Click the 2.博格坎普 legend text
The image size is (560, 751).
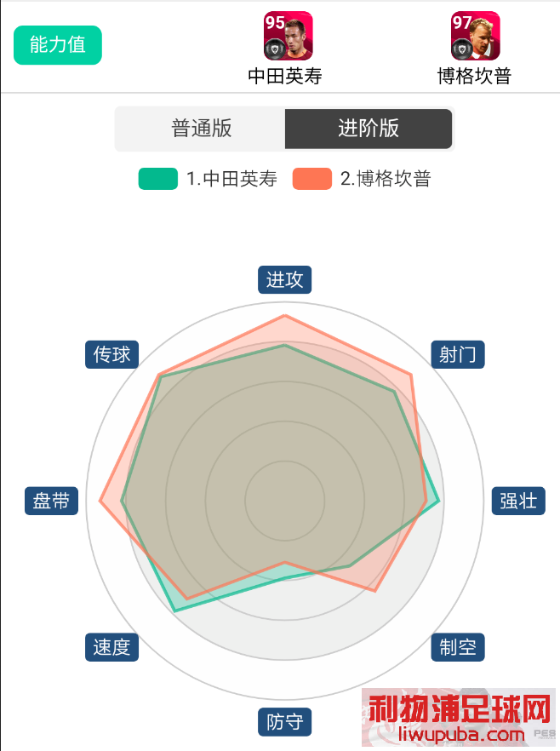pos(386,179)
